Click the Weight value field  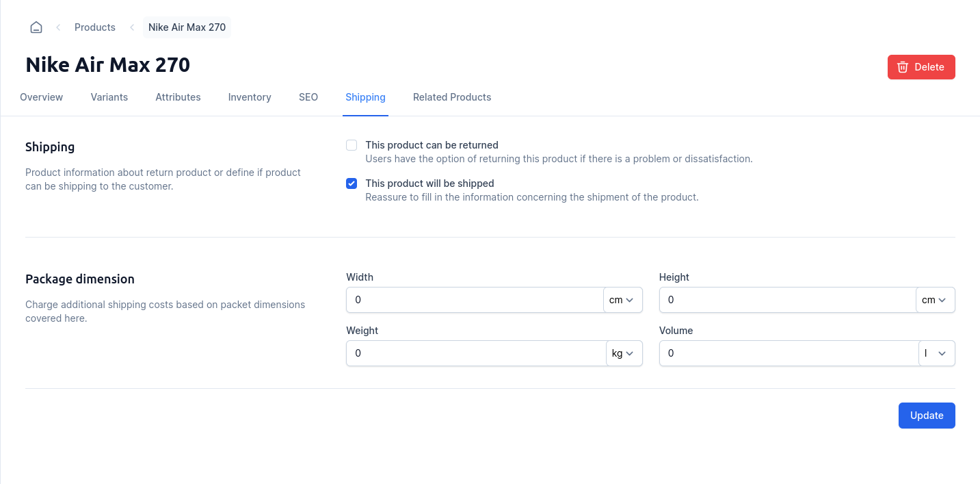pyautogui.click(x=476, y=353)
